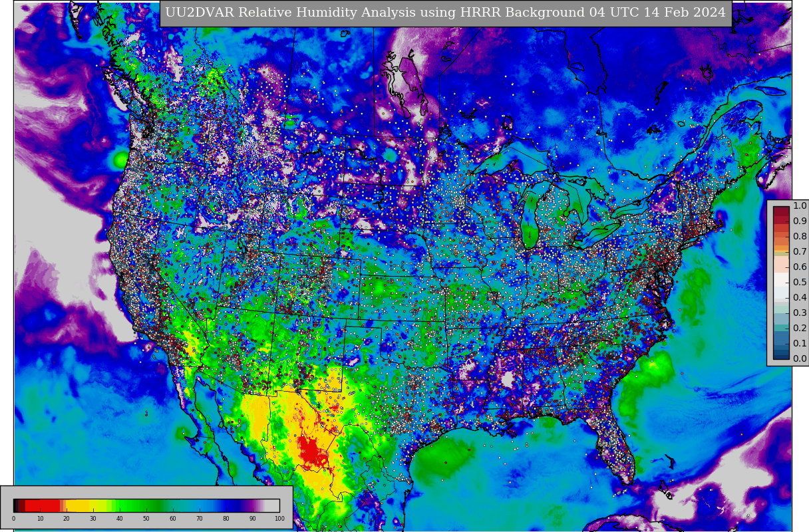Click the 0 tick label on humidity colorbar
This screenshot has height=532, width=809.
[x=13, y=519]
